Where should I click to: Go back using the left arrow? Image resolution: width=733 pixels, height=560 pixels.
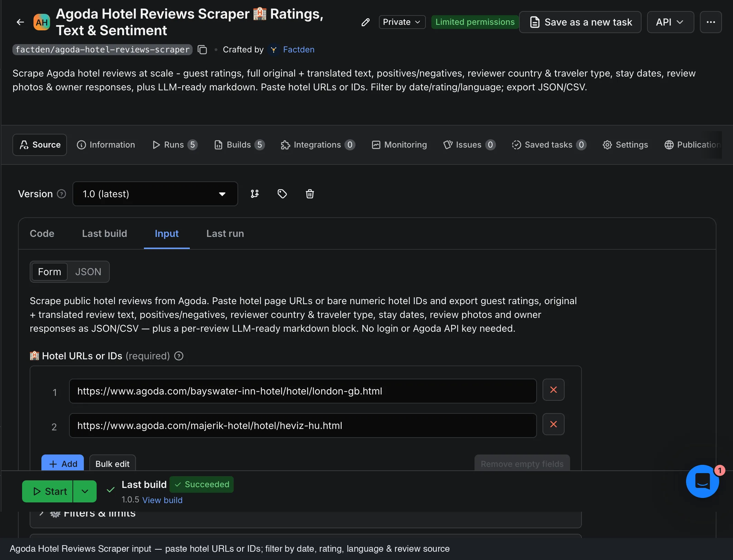pos(20,22)
